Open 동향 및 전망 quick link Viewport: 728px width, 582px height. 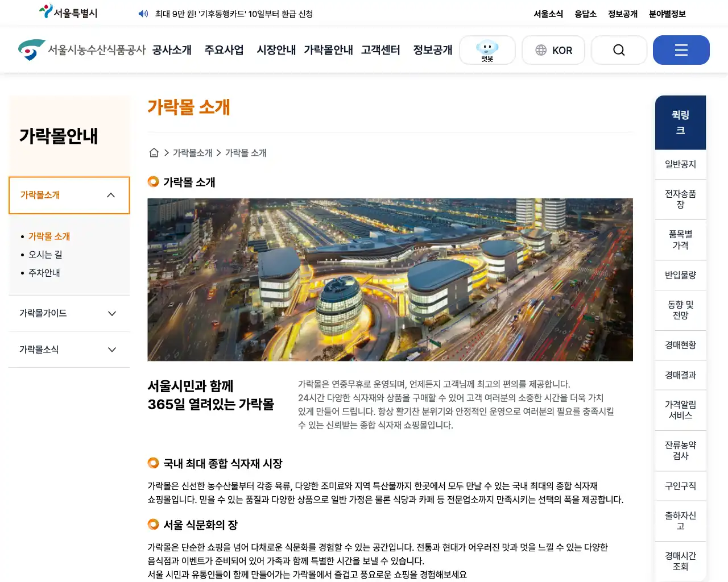(x=680, y=310)
